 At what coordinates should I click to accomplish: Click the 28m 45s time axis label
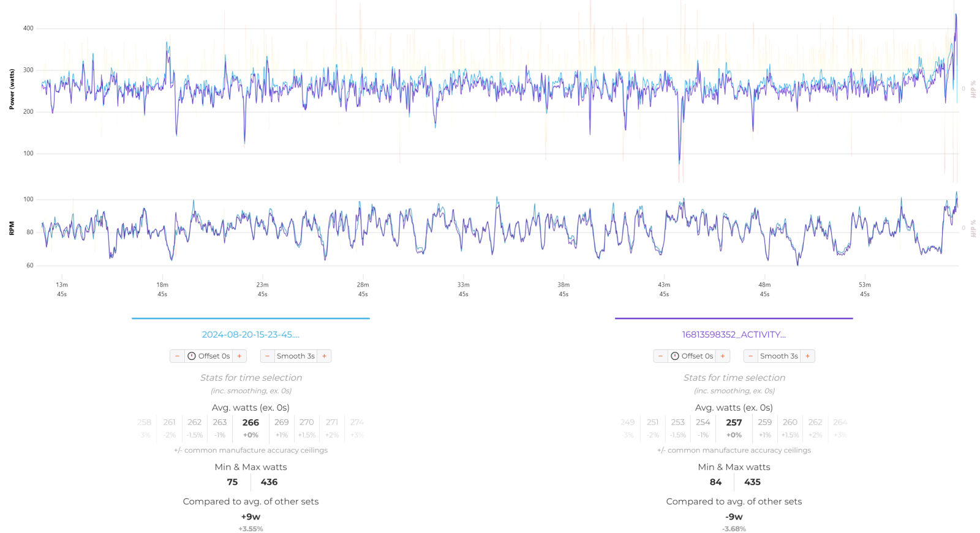[363, 289]
